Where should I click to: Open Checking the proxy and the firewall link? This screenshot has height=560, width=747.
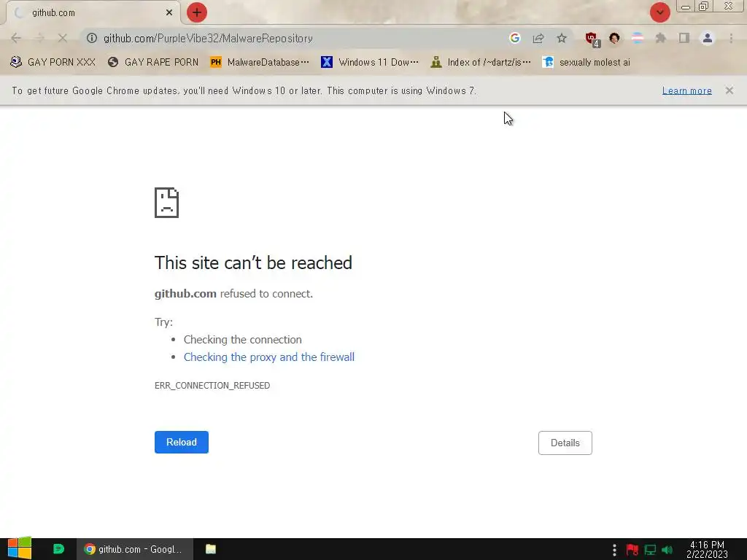point(268,357)
